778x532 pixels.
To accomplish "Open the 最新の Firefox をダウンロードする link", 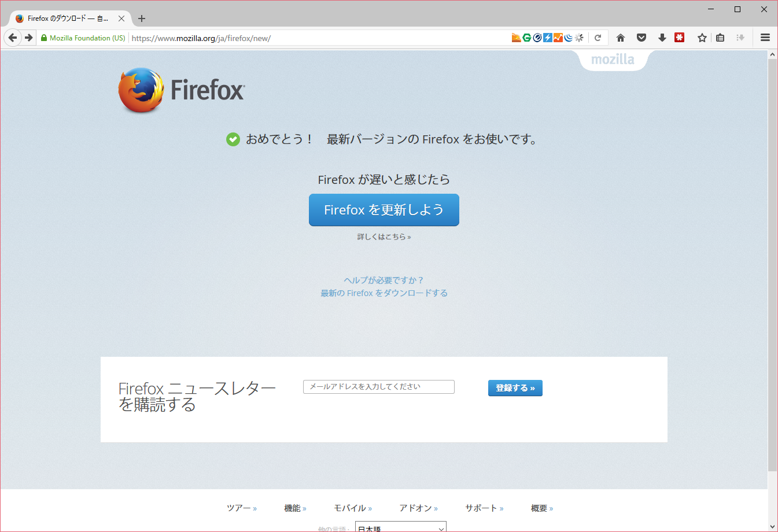I will click(384, 293).
